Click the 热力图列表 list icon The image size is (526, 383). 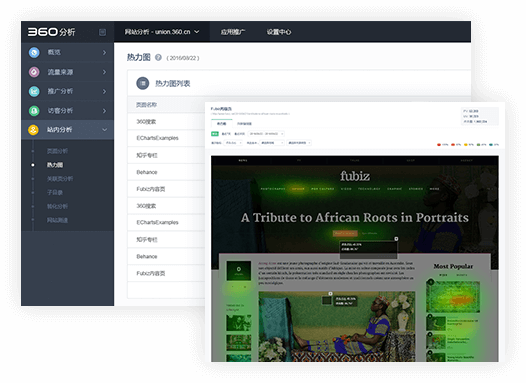pos(143,83)
